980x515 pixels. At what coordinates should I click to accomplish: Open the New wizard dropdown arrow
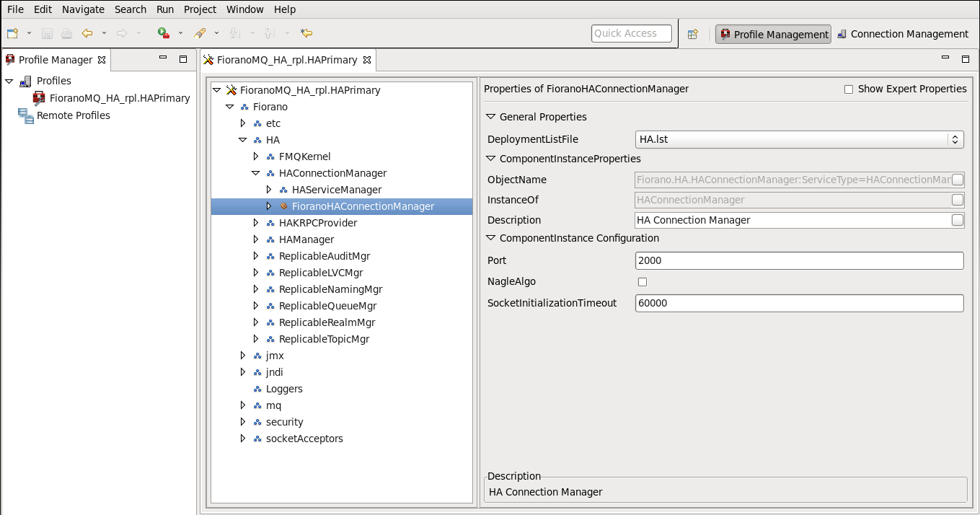30,33
